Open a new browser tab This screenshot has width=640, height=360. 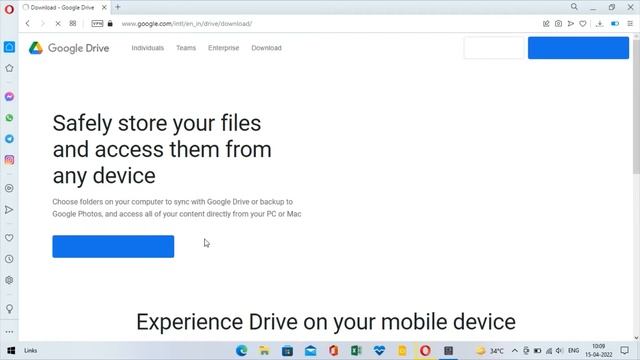click(x=118, y=7)
